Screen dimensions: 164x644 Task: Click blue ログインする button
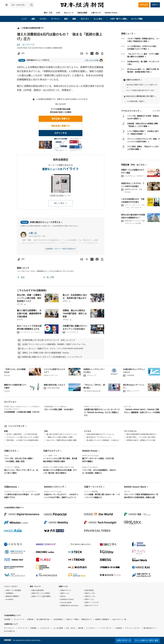60,133
